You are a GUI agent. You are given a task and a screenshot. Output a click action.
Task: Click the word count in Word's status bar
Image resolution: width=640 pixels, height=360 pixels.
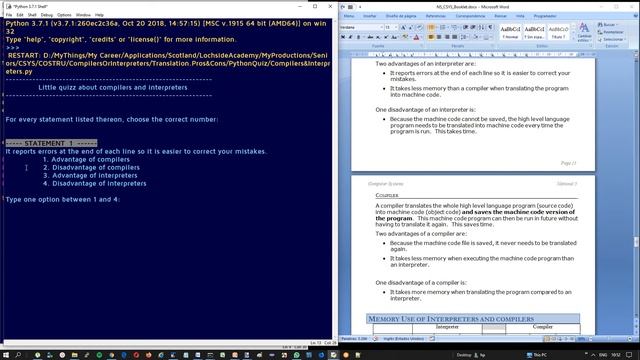click(x=354, y=339)
